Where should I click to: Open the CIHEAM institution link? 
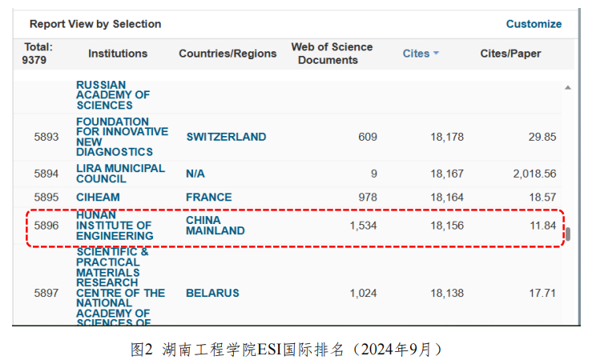click(98, 197)
